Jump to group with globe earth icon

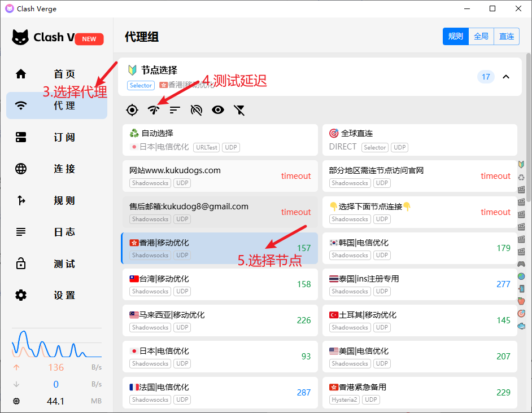521,276
